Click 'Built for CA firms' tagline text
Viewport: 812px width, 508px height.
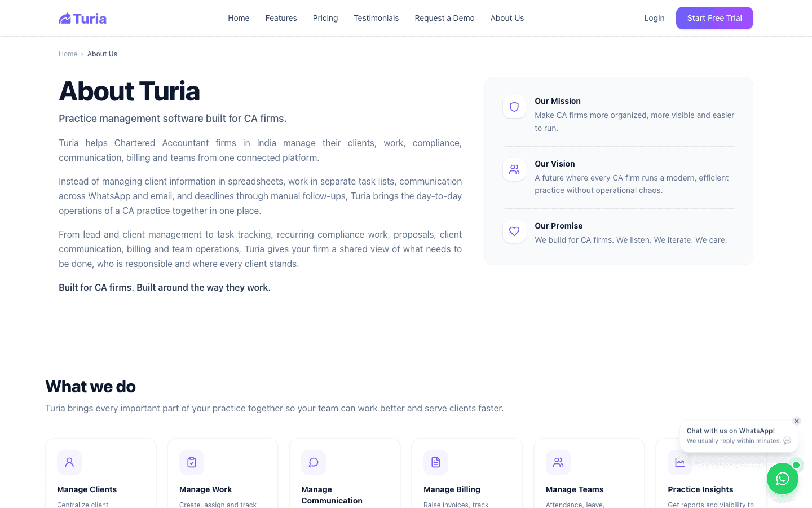click(x=165, y=287)
